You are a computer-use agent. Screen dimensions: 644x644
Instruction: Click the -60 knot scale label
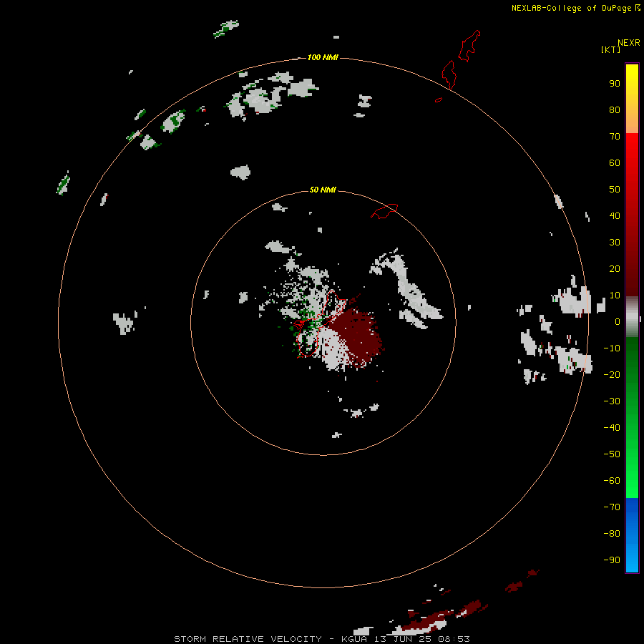coord(612,481)
